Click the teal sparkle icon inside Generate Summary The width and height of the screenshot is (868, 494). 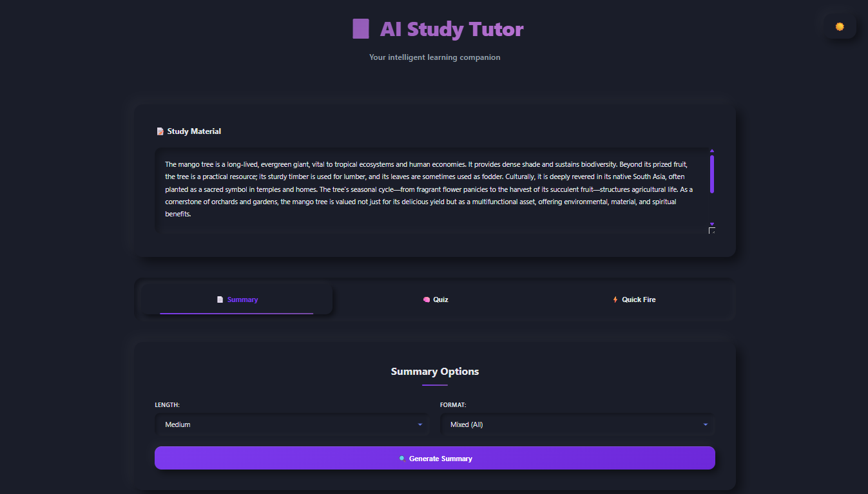click(403, 458)
